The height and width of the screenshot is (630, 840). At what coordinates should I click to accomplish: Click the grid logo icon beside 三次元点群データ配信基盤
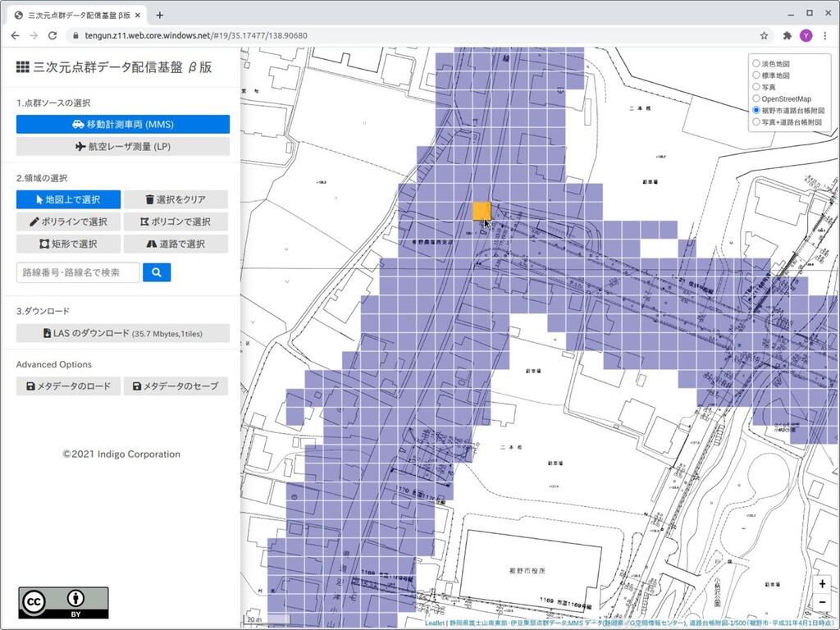click(22, 67)
